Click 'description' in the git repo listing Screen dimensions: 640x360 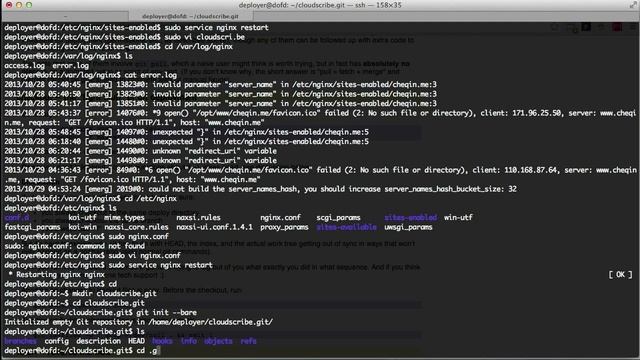[x=98, y=341]
